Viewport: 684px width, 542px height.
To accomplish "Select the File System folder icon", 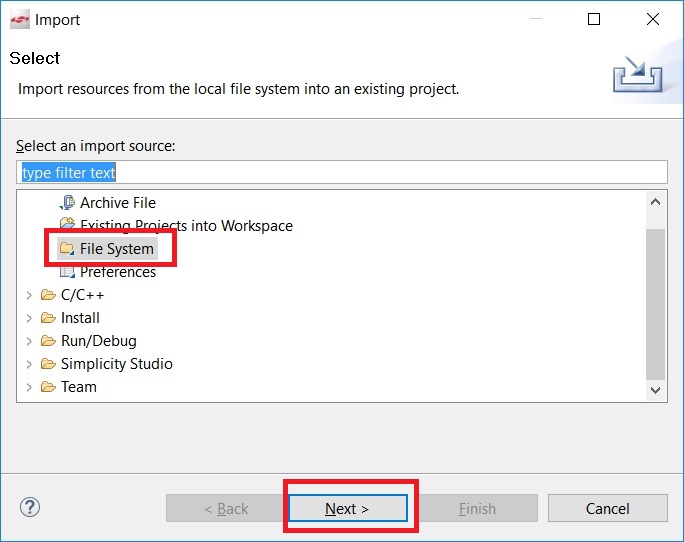I will [67, 249].
